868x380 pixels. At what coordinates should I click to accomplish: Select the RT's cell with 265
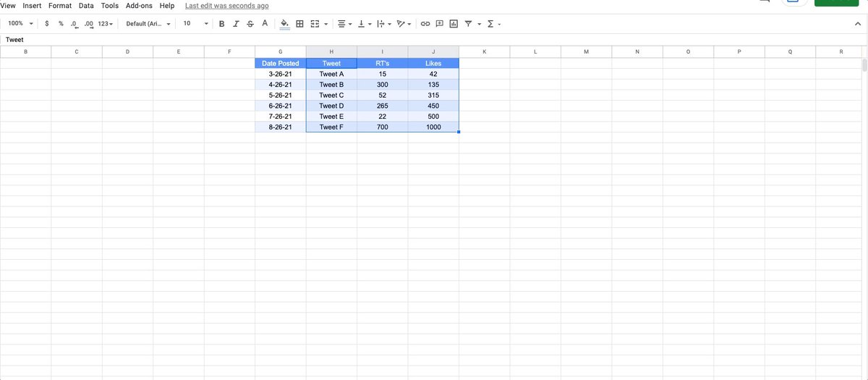tap(383, 106)
